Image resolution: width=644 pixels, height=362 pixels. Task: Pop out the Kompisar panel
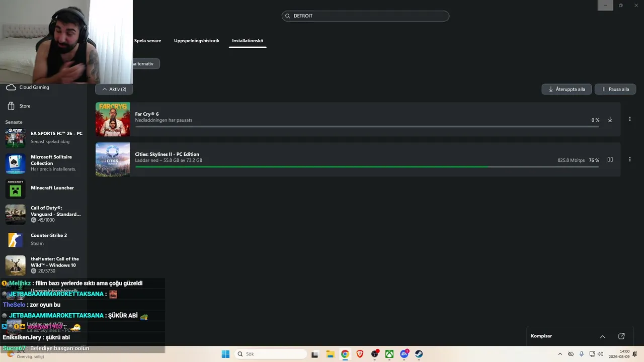point(621,336)
